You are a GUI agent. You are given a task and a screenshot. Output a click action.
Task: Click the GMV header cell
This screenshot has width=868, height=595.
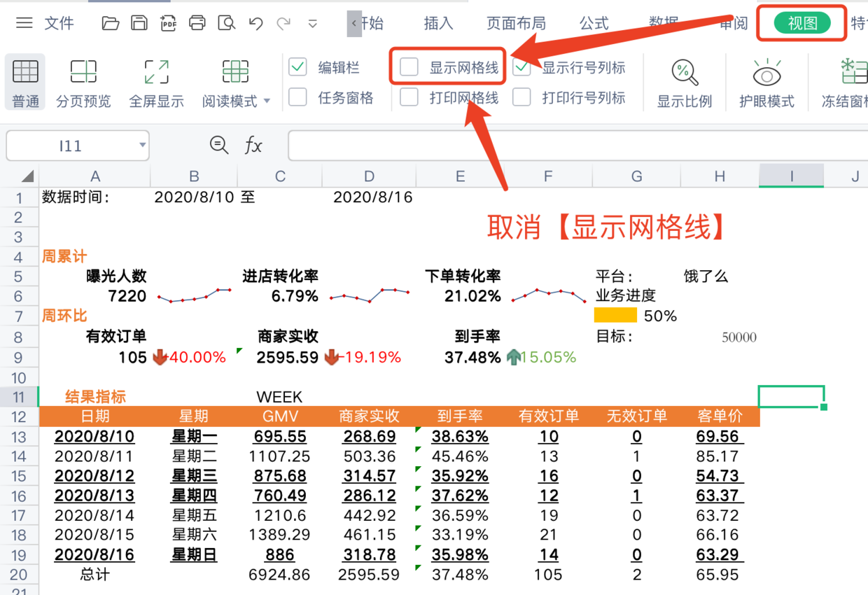pyautogui.click(x=280, y=416)
